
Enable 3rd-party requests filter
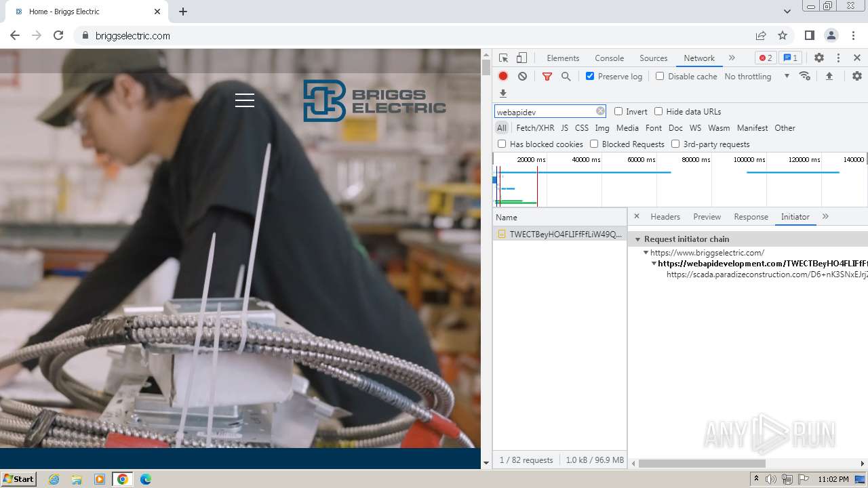click(675, 144)
